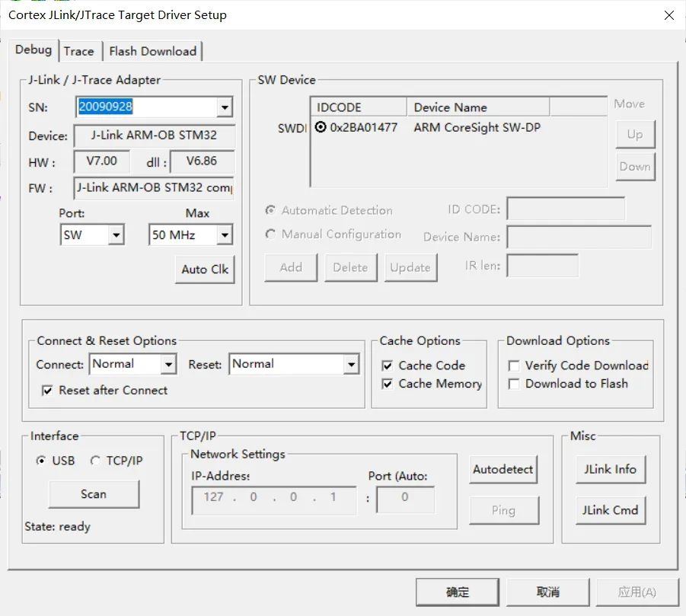
Task: Click the Scan button
Action: 94,494
